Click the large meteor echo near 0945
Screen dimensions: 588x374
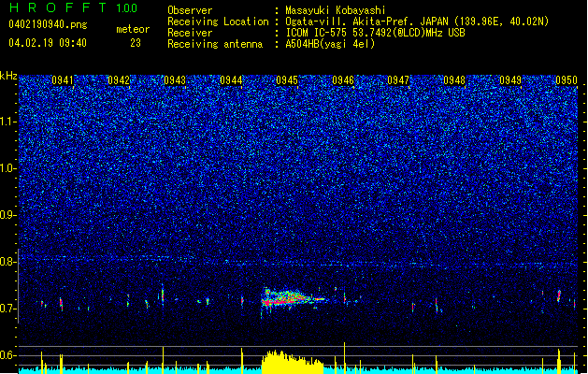pyautogui.click(x=294, y=299)
